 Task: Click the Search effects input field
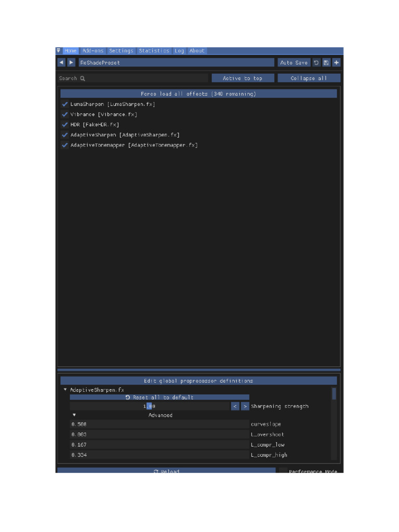tap(132, 78)
